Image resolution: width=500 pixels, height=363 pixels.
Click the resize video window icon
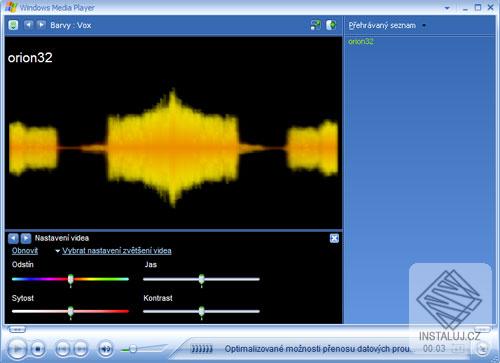pos(315,25)
